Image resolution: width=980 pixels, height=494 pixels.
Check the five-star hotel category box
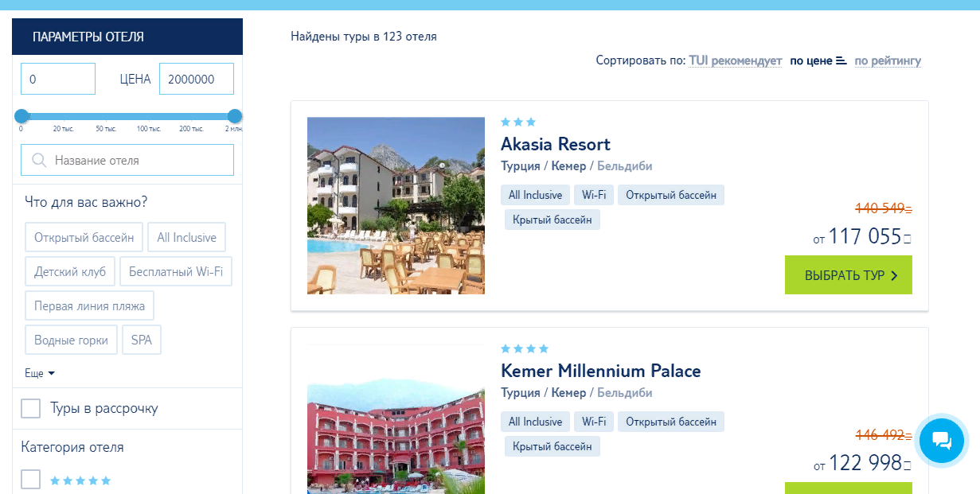[x=31, y=480]
